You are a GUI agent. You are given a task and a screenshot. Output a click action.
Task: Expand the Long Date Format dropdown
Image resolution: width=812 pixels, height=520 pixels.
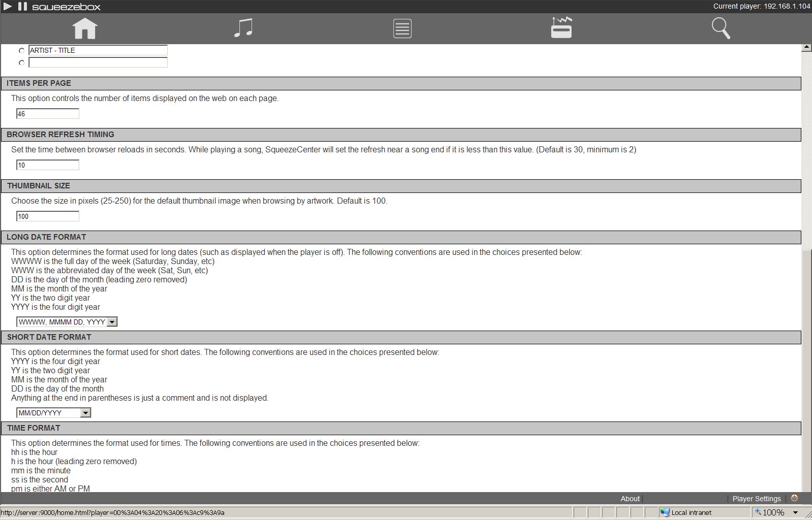point(112,322)
